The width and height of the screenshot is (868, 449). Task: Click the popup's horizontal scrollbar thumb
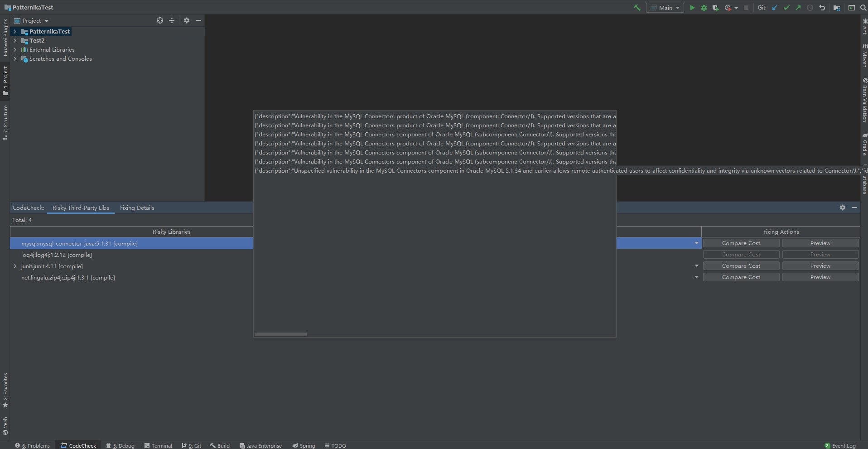[280, 334]
